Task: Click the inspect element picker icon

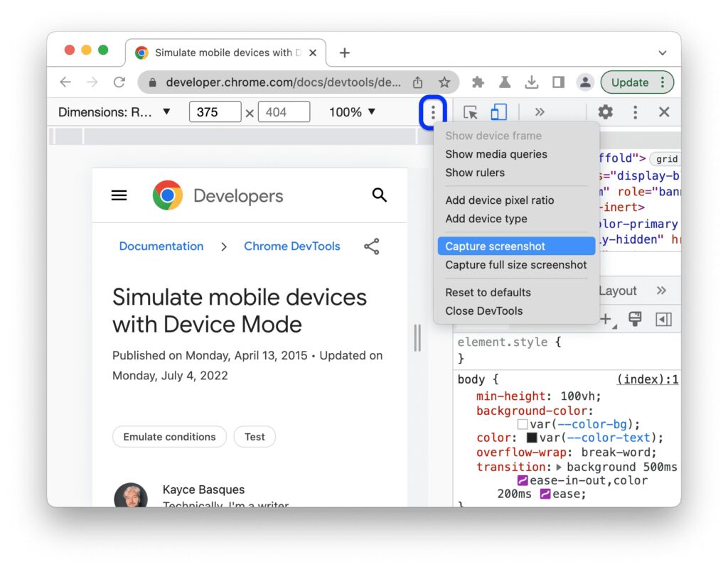Action: point(470,112)
